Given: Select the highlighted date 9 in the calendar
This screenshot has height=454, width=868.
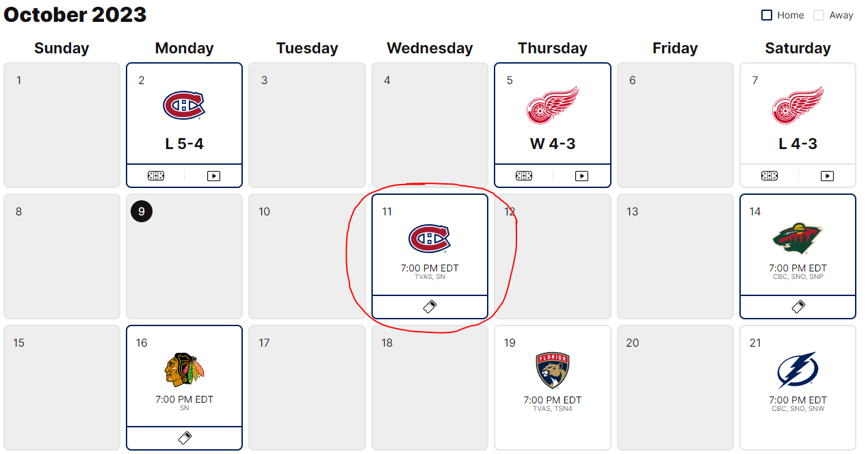Looking at the screenshot, I should (142, 211).
